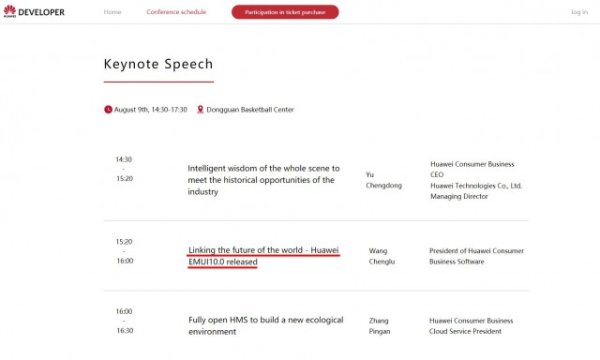Screen dimensions: 600x360
Task: Click speaker name Wang Chenglu
Action: tap(382, 256)
